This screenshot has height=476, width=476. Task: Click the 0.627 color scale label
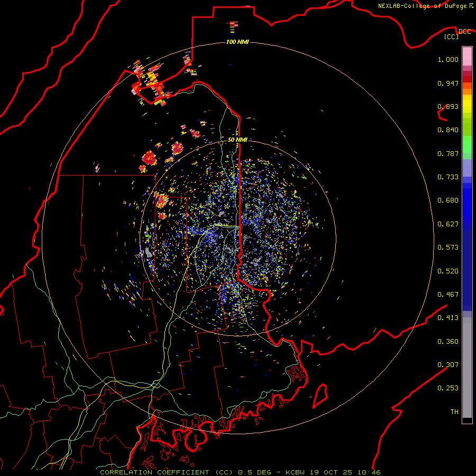pos(448,224)
